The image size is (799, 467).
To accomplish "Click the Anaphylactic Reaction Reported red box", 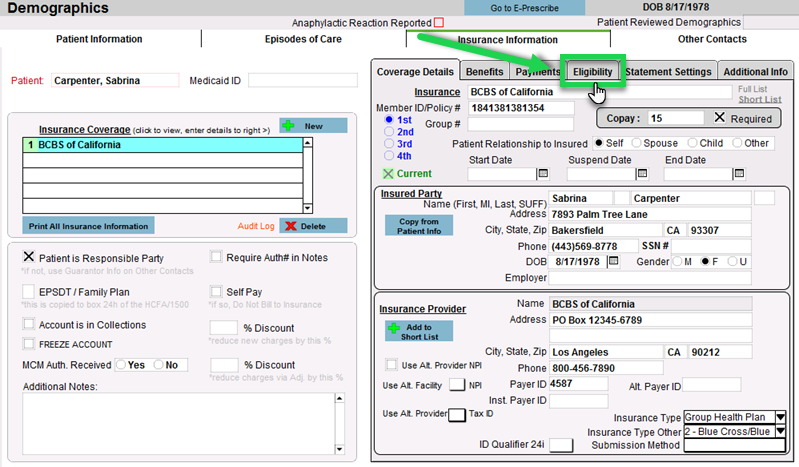I will [x=438, y=22].
